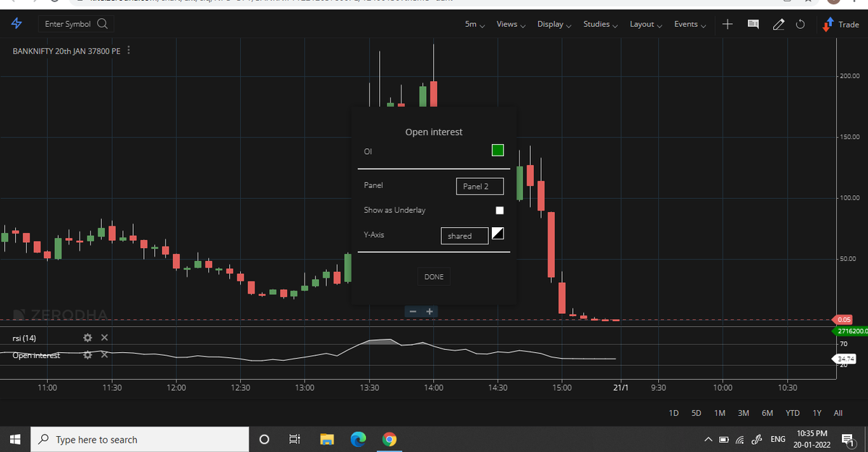Click the Kite lightning logo icon
The width and height of the screenshot is (868, 452).
coord(17,24)
